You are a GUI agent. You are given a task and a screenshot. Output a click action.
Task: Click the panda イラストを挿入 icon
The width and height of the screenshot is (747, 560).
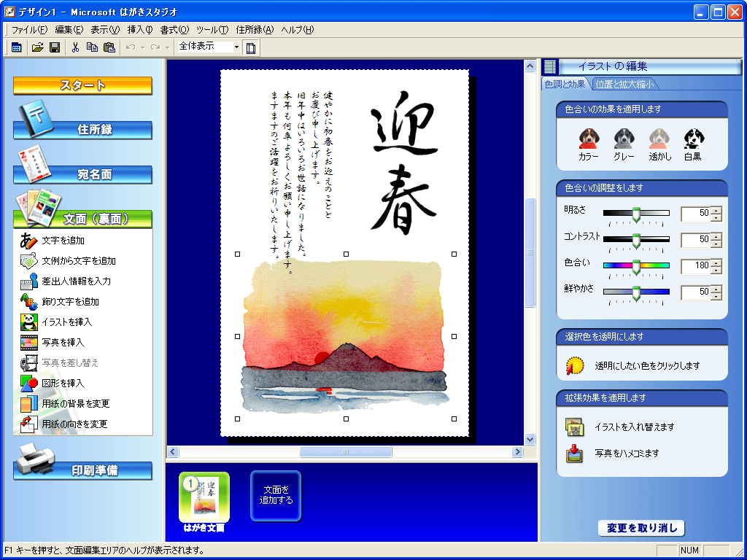tap(28, 322)
